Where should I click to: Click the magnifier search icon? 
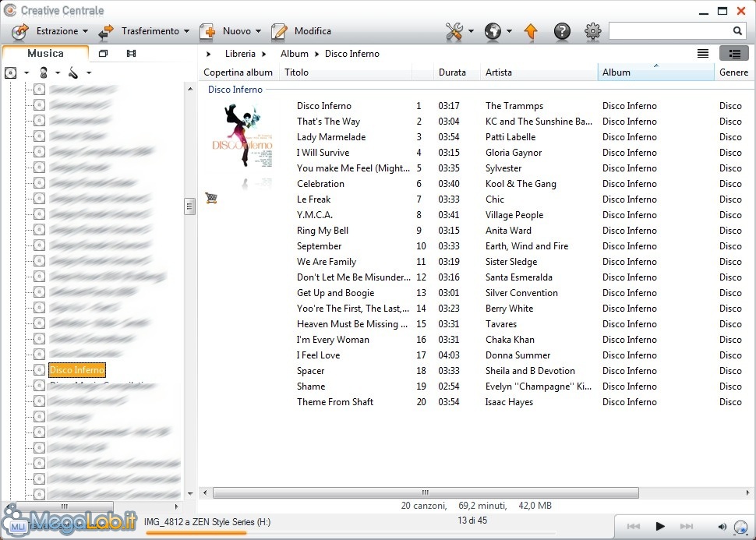point(737,31)
